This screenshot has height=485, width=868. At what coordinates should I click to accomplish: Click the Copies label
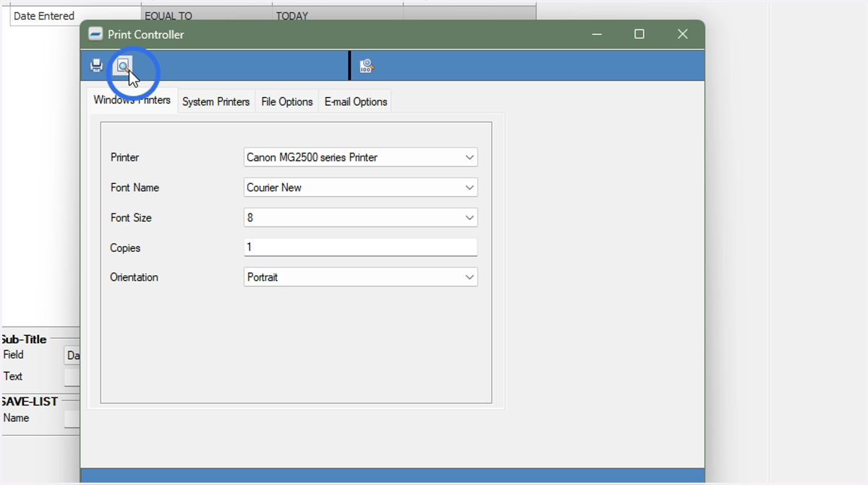click(x=125, y=248)
